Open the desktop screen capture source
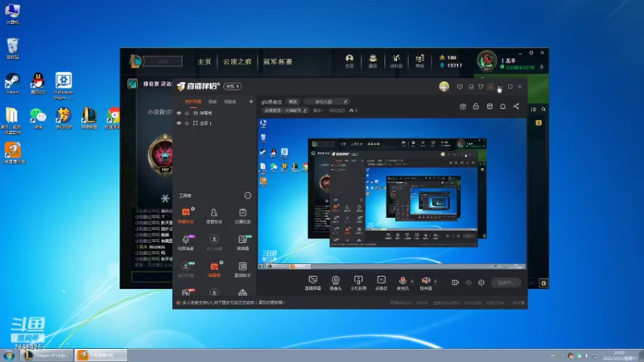This screenshot has width=644, height=362. click(312, 282)
